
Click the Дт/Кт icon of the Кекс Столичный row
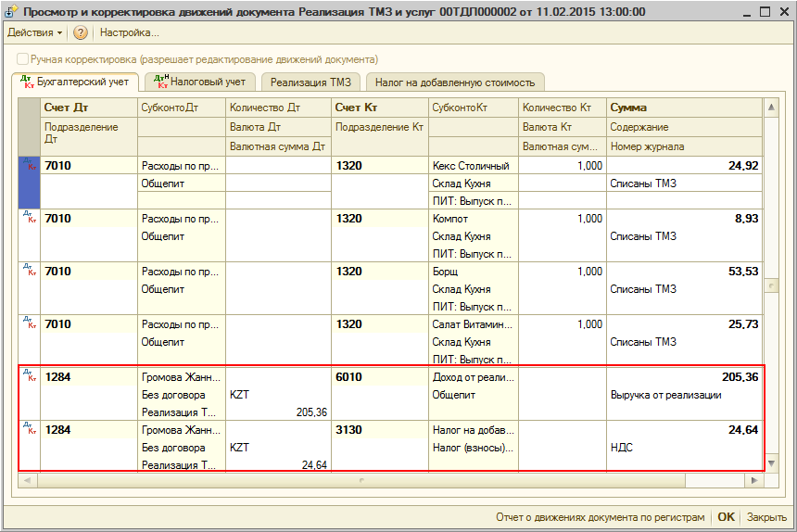[x=29, y=166]
